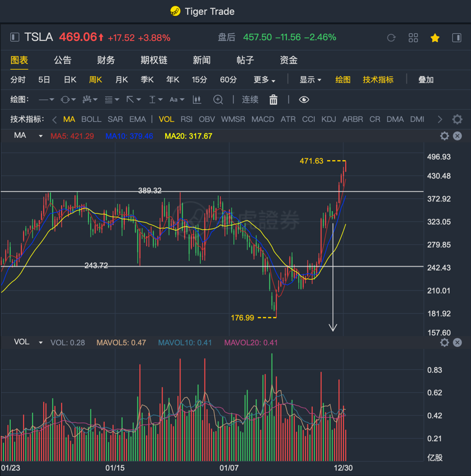Open the 显示 dropdown
471x476 pixels.
310,80
